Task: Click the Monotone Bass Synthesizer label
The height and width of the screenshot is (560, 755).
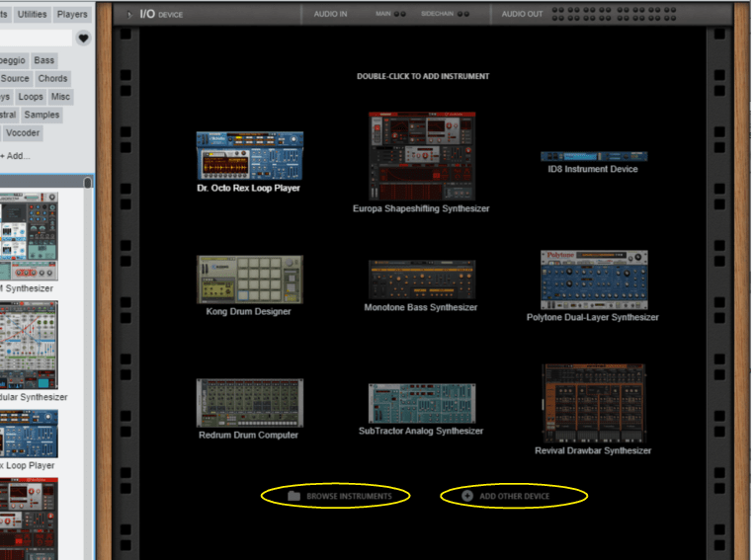Action: 421,307
